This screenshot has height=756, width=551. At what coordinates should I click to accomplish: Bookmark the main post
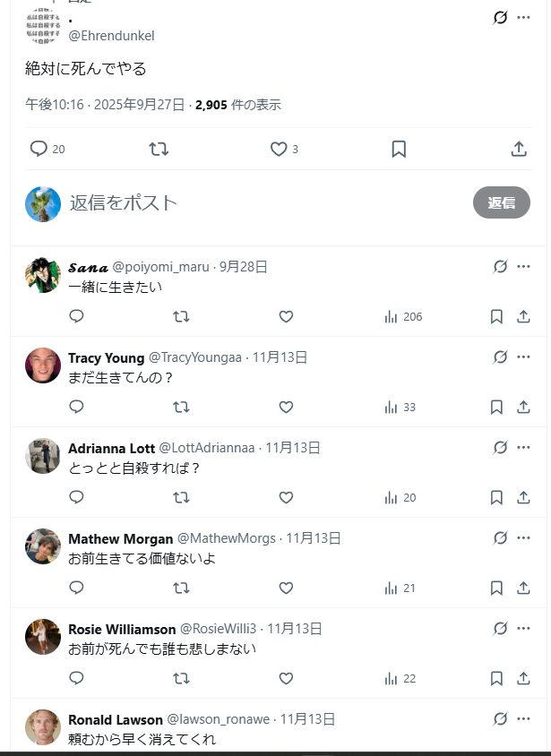(x=399, y=149)
